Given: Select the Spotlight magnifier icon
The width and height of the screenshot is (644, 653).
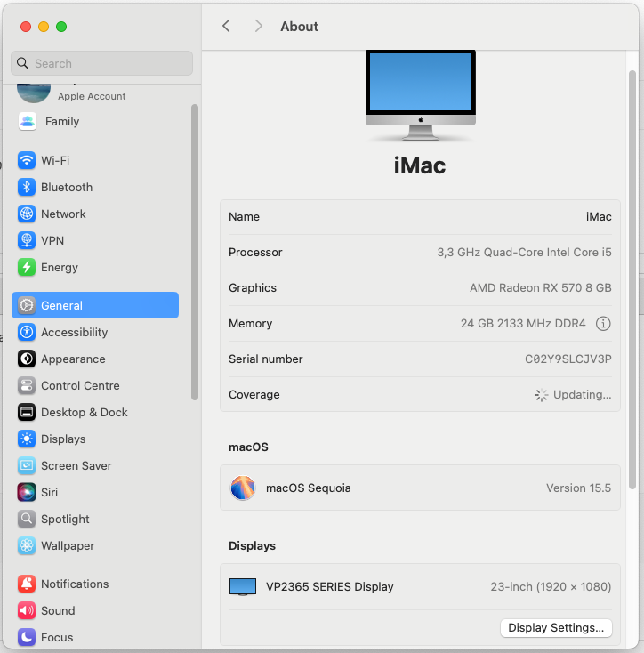Looking at the screenshot, I should coord(27,519).
